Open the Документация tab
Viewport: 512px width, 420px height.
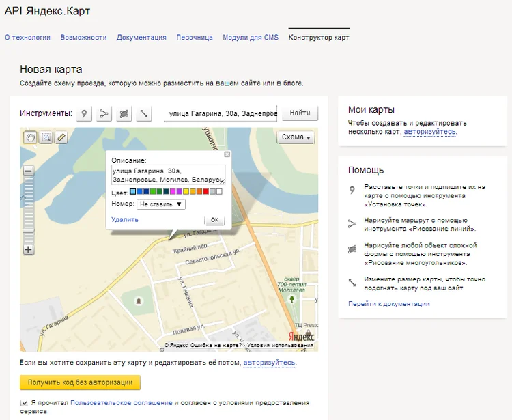click(x=141, y=38)
